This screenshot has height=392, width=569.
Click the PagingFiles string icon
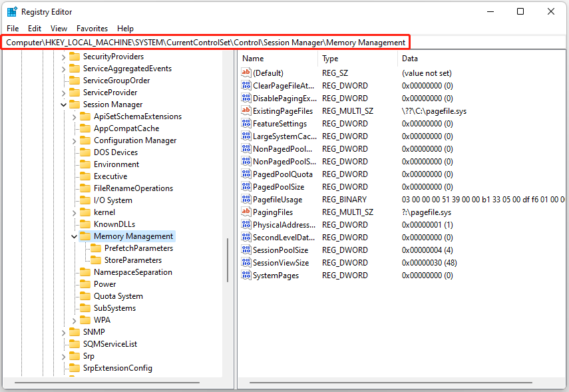[246, 212]
